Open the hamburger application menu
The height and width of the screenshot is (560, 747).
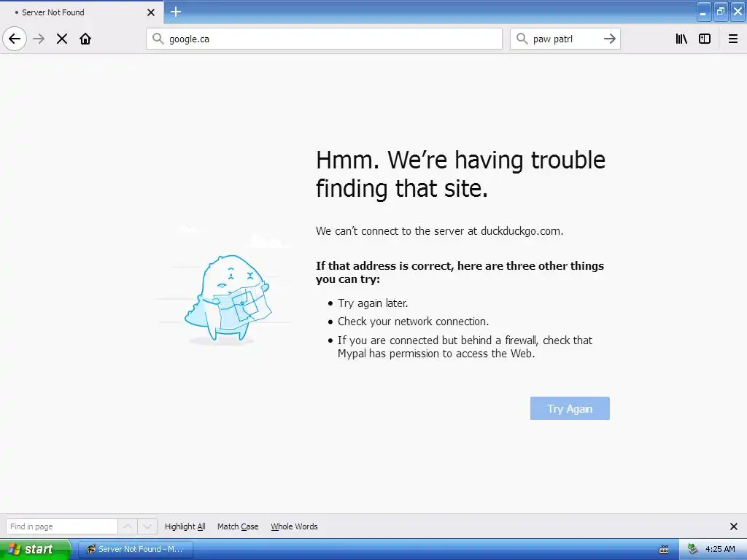click(732, 39)
